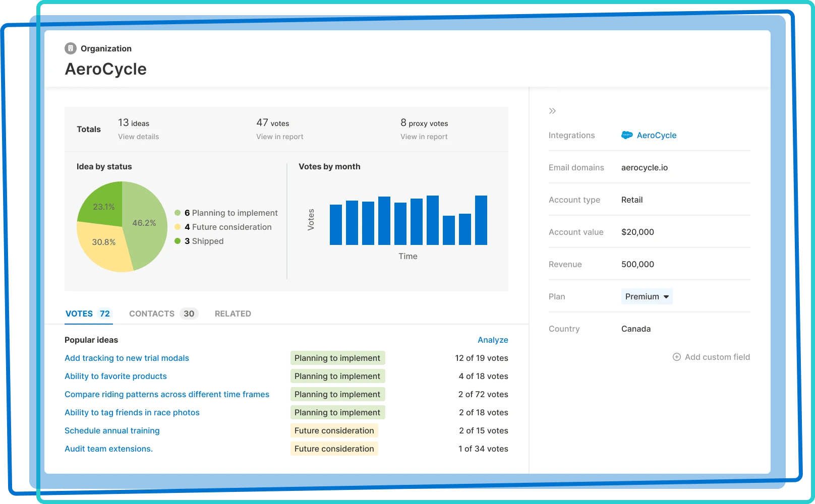Click the 30 count badge on Contacts tab
The width and height of the screenshot is (815, 504).
point(189,313)
